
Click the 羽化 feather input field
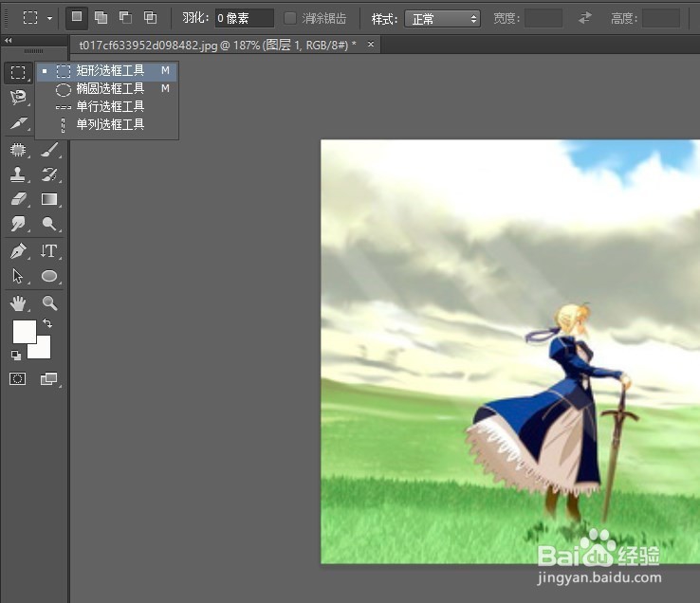point(244,18)
